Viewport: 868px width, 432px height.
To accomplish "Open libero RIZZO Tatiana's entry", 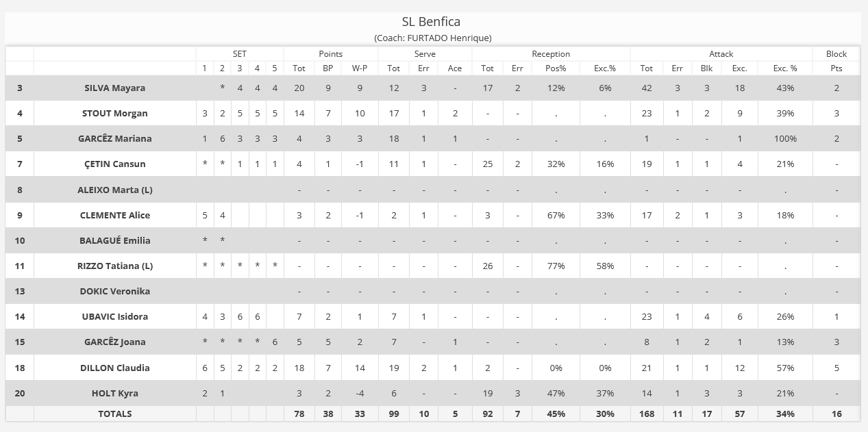I will [x=114, y=266].
